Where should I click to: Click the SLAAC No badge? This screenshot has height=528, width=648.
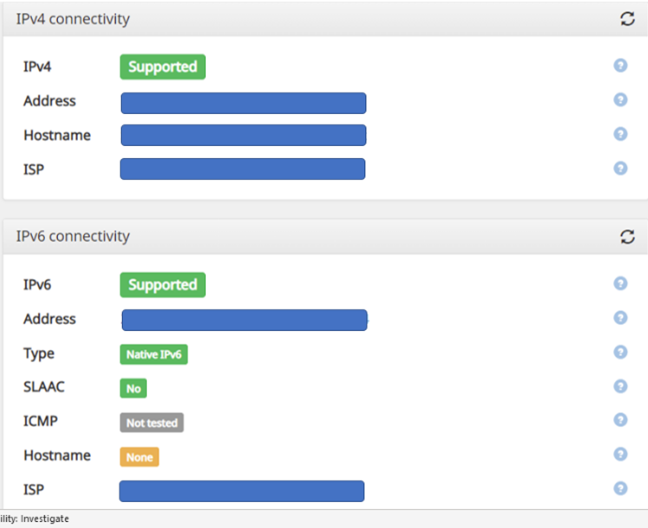(x=133, y=388)
